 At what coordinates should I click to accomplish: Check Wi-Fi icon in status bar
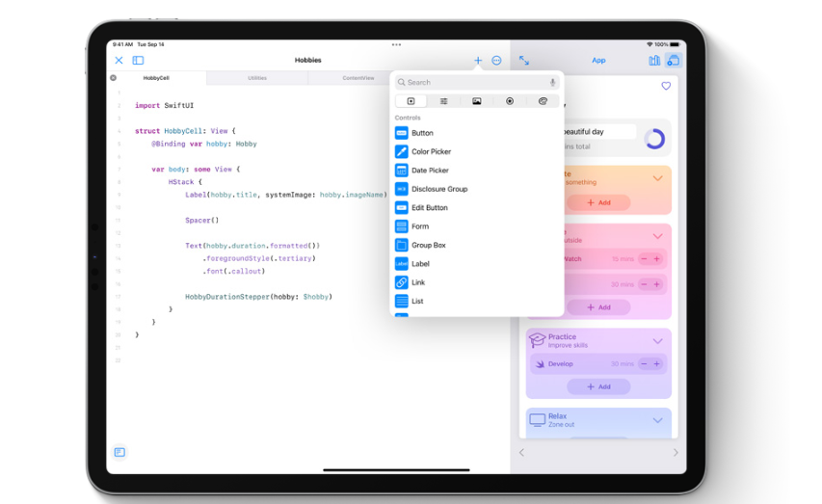[650, 44]
